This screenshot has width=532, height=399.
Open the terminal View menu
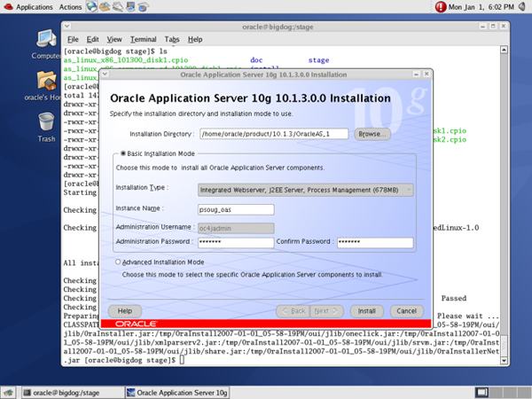tap(114, 39)
